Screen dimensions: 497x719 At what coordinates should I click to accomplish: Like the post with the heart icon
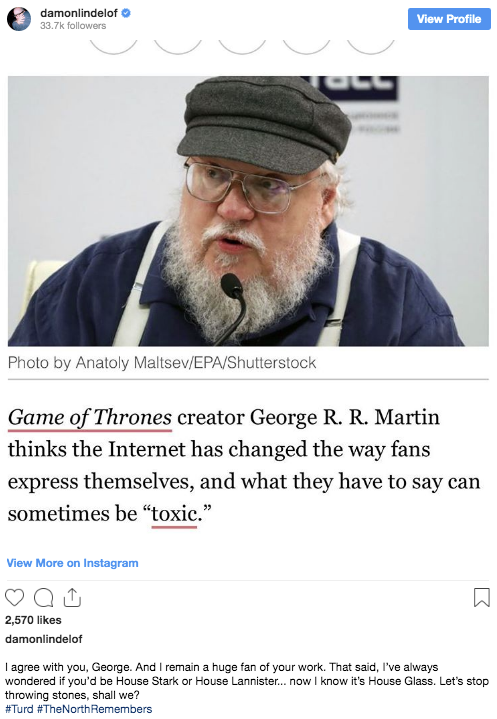tap(14, 597)
